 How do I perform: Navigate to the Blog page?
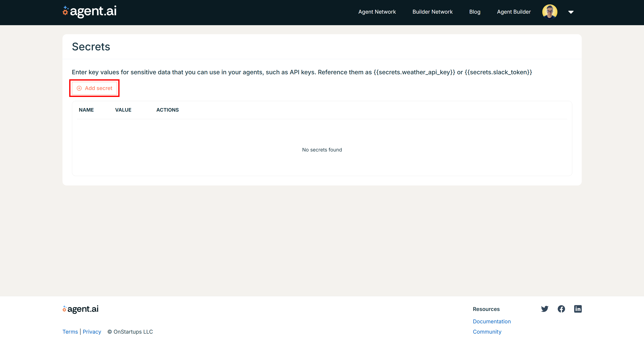click(475, 12)
